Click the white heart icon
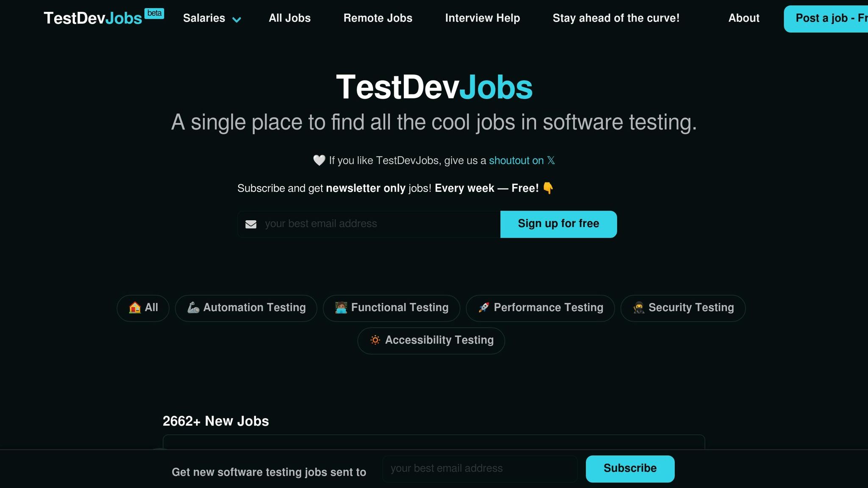 [x=319, y=161]
